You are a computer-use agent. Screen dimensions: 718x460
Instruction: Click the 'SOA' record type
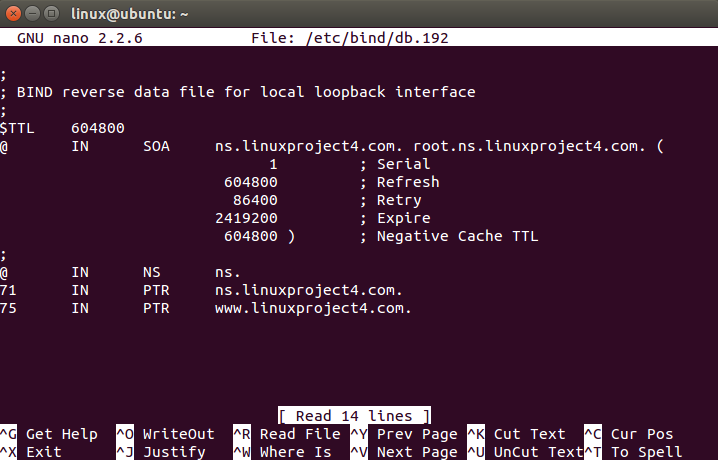(156, 146)
